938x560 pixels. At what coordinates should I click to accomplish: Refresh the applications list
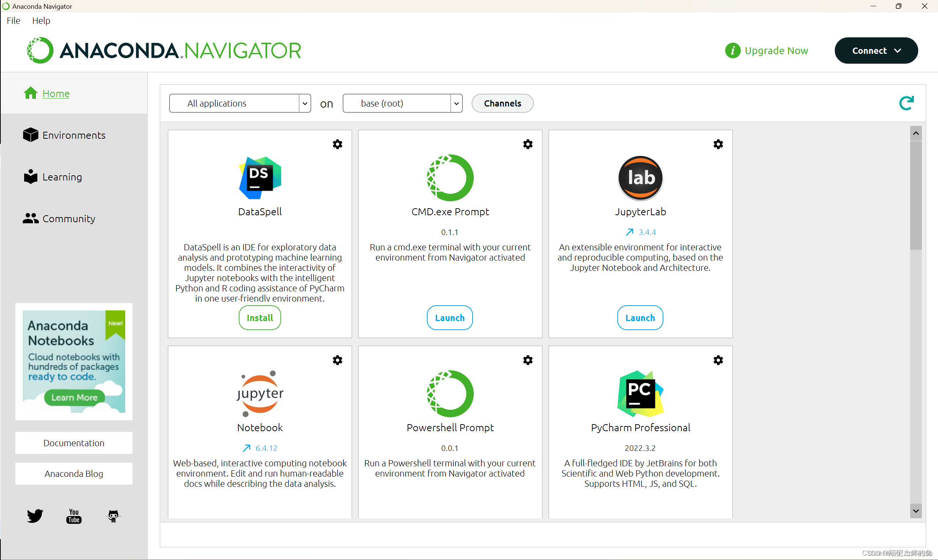click(906, 103)
